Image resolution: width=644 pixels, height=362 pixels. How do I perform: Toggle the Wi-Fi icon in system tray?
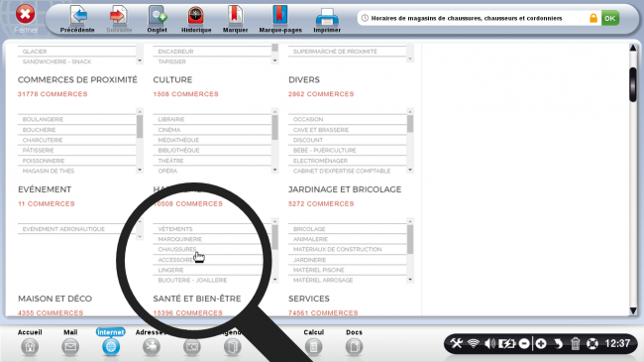click(x=474, y=343)
